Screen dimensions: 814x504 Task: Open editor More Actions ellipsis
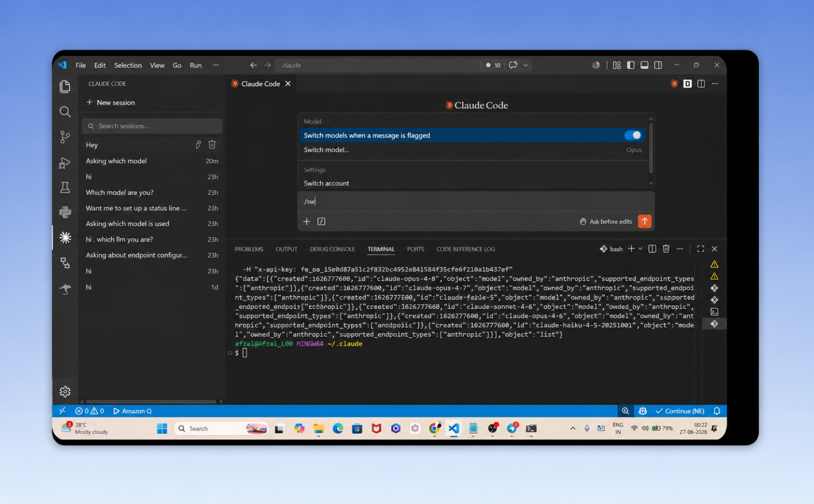715,84
